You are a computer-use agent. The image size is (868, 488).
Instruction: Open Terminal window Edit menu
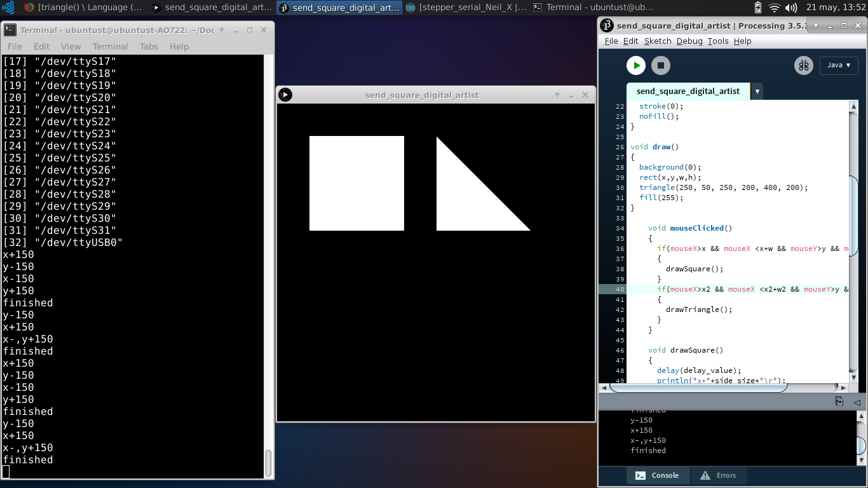(42, 46)
